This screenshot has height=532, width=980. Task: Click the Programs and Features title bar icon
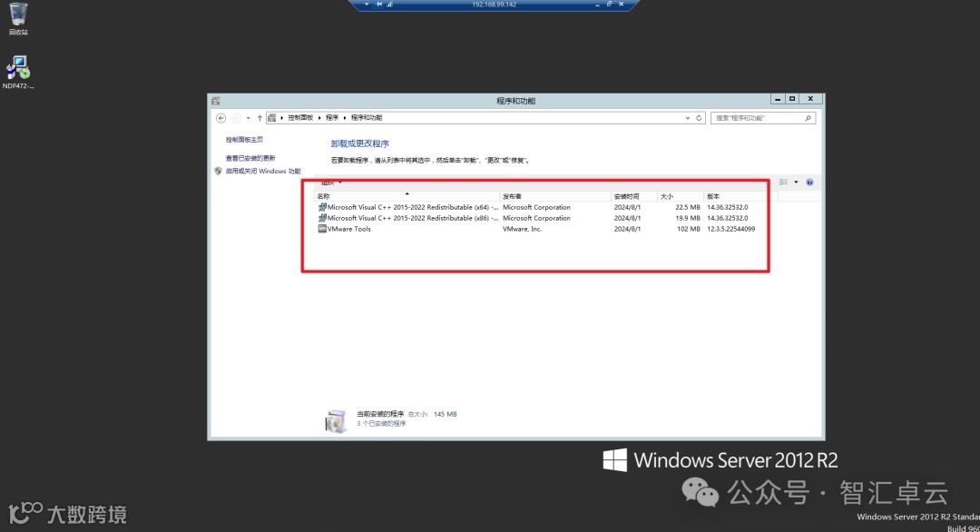click(216, 101)
